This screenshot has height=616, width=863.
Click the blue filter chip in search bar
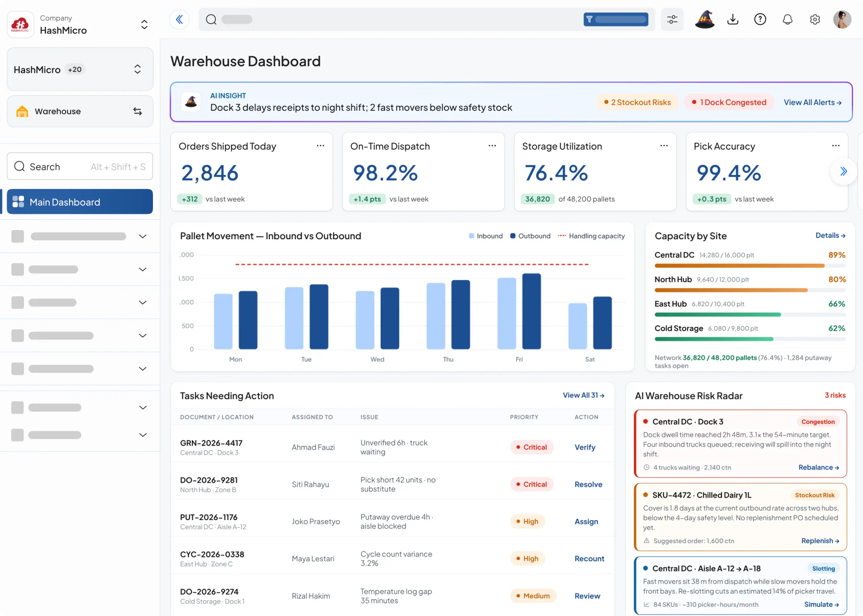[616, 19]
